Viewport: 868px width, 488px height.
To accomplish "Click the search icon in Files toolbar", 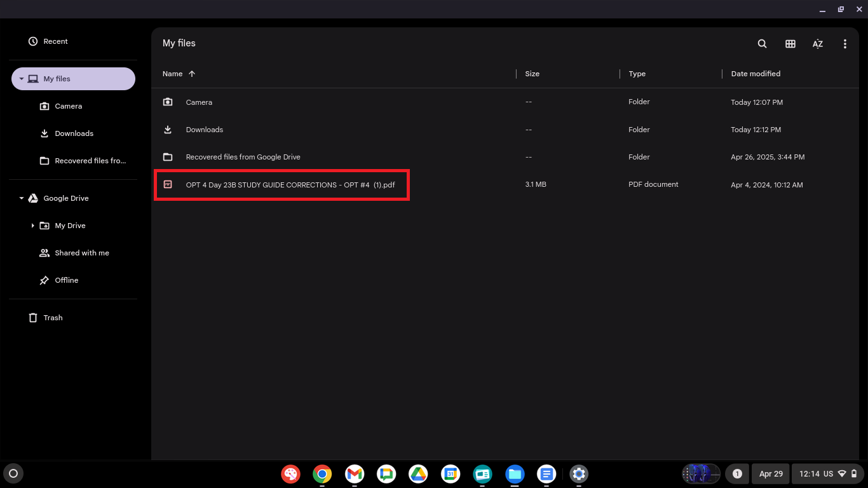I will pos(762,44).
